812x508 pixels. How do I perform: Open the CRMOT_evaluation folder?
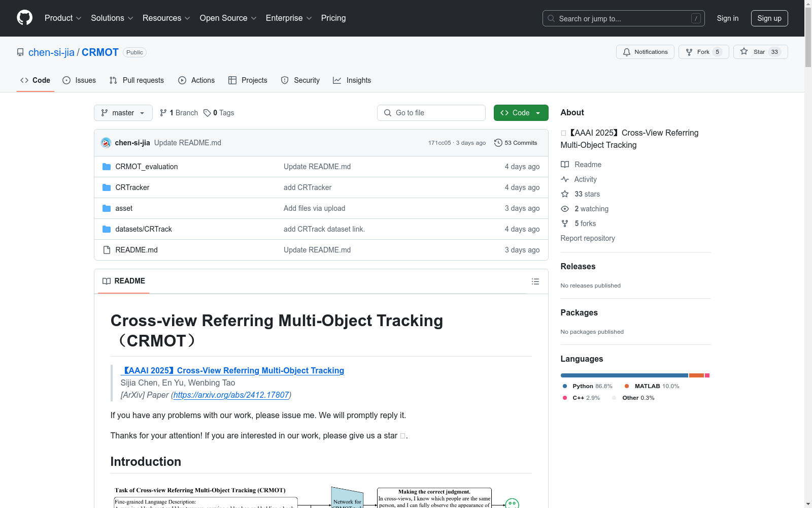147,167
